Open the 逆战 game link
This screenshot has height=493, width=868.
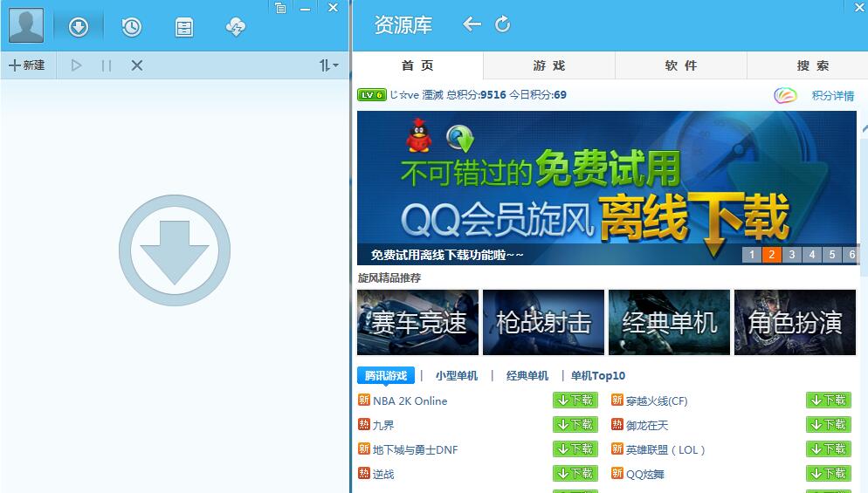pos(383,474)
